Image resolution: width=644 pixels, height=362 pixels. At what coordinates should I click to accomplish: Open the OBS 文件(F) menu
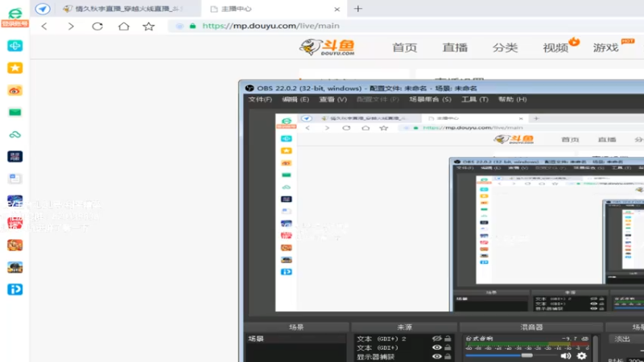tap(260, 99)
